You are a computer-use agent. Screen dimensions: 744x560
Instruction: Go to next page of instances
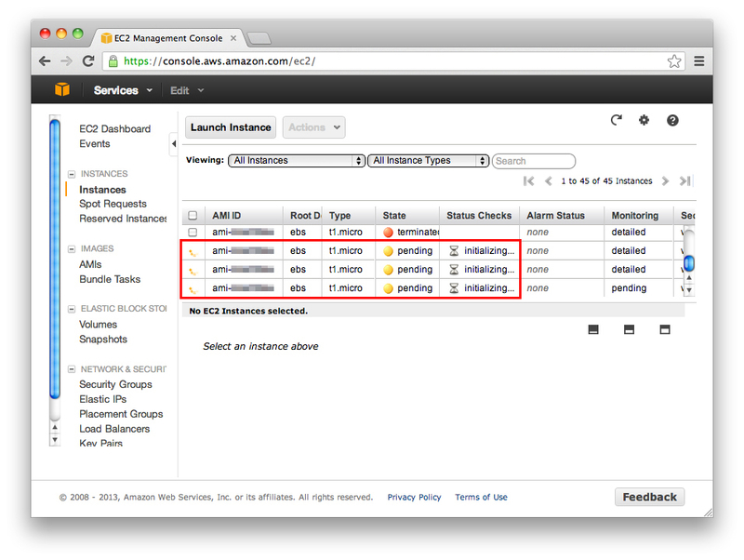[665, 180]
